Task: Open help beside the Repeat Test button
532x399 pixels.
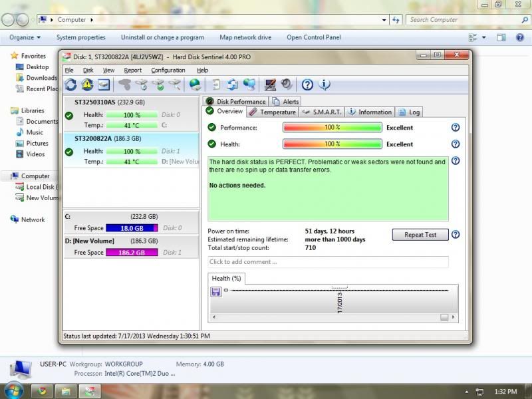Action: (x=456, y=234)
